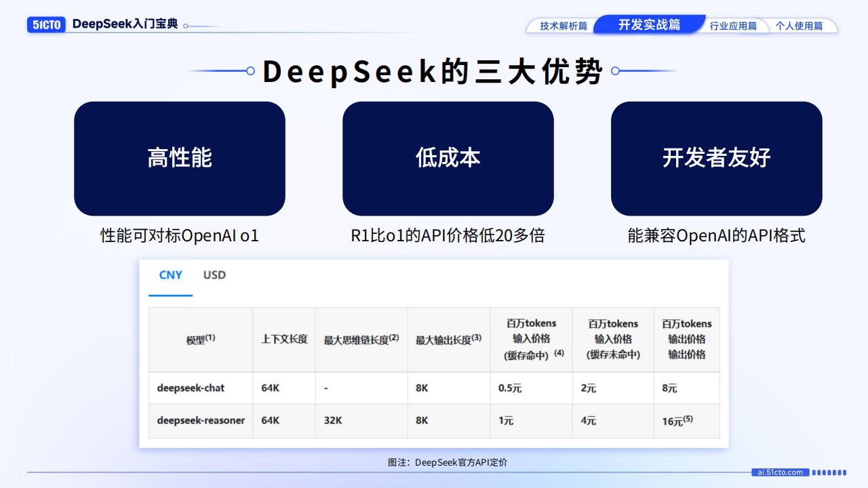Screen dimensions: 868x488
Task: Click the 模型 column header
Action: (x=200, y=339)
